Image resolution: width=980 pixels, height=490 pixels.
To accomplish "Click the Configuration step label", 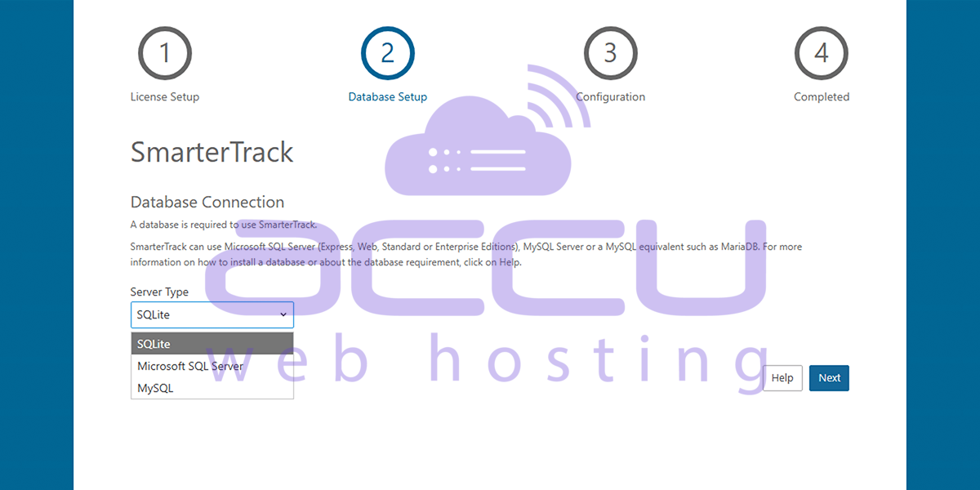I will click(x=610, y=97).
